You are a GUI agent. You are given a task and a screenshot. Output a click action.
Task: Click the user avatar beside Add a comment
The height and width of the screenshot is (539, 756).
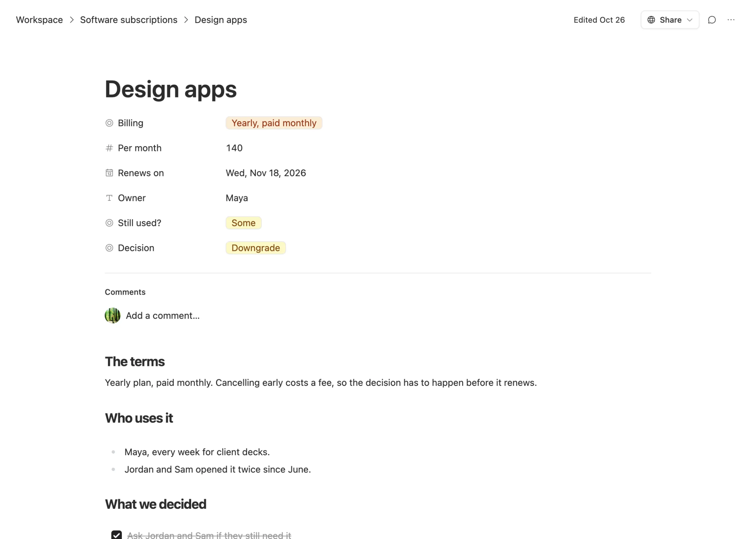(112, 316)
